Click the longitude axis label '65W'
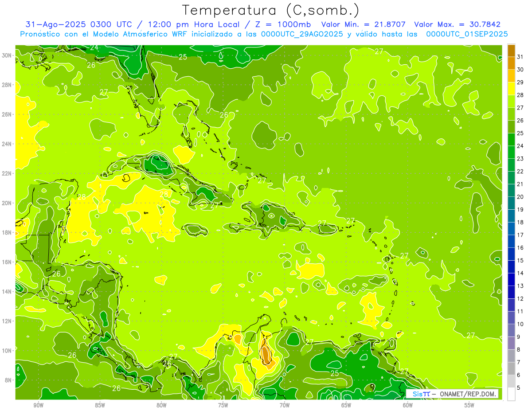The image size is (532, 411). 346,405
